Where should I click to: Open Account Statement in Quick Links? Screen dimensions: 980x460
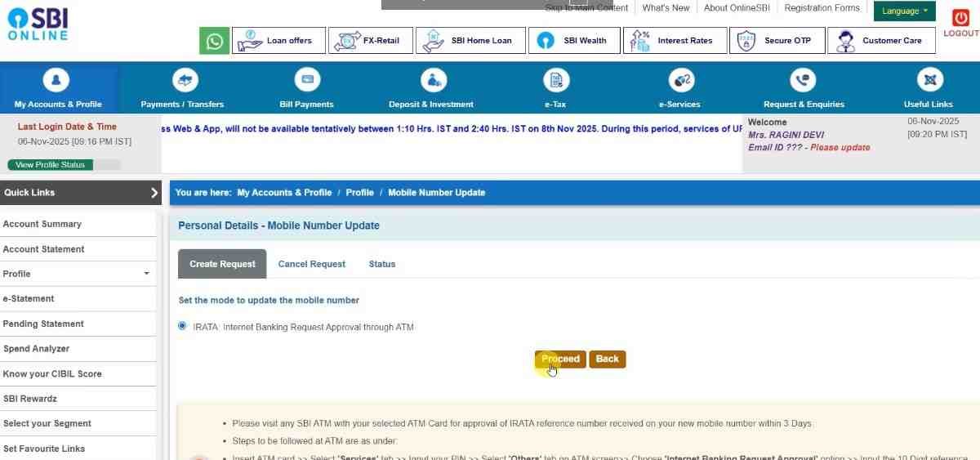43,249
